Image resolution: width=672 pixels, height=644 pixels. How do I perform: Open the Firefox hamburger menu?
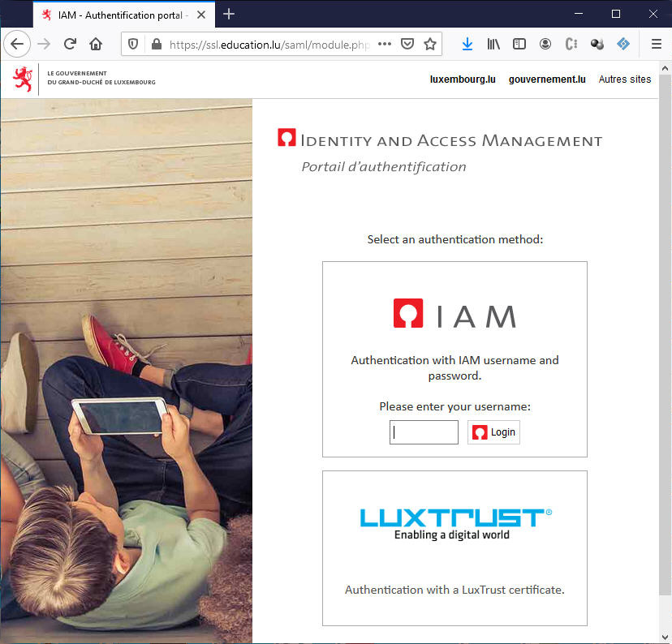(656, 44)
